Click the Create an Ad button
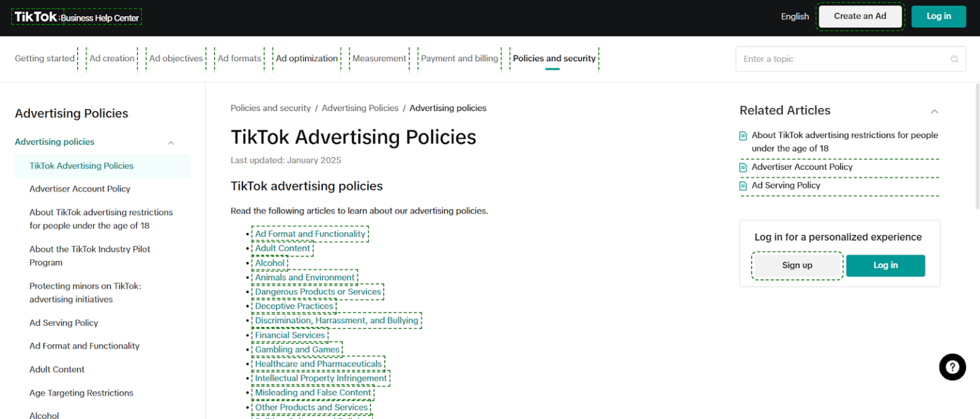980x419 pixels. pos(860,17)
